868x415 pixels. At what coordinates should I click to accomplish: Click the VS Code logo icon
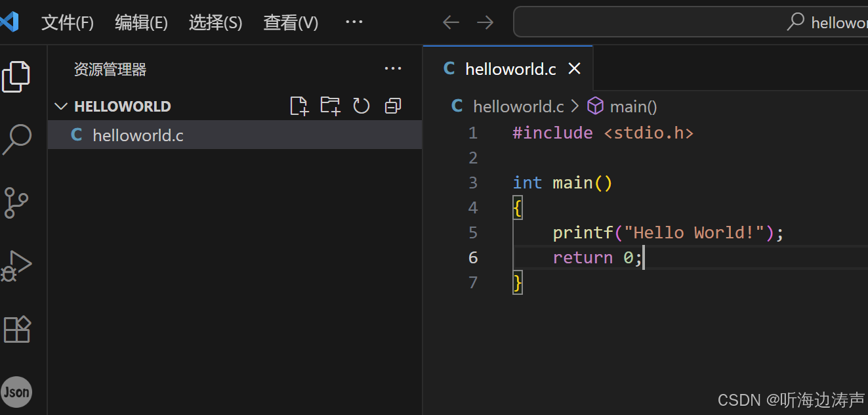point(9,23)
